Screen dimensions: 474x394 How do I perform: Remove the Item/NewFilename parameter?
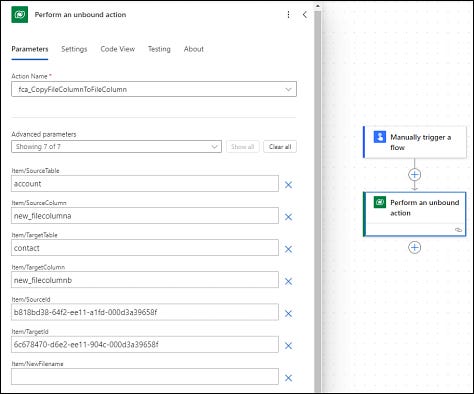288,378
